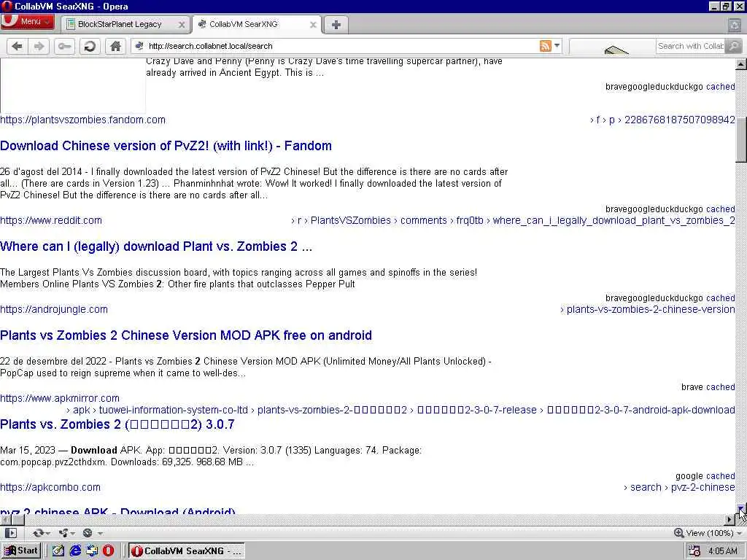Open the https://www.reddit.com URL link
The height and width of the screenshot is (560, 747).
(51, 220)
